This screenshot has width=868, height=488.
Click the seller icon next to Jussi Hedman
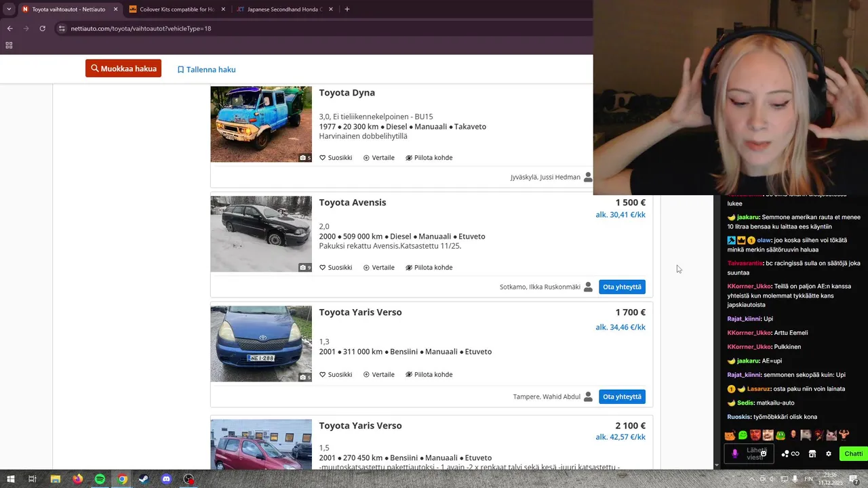588,177
